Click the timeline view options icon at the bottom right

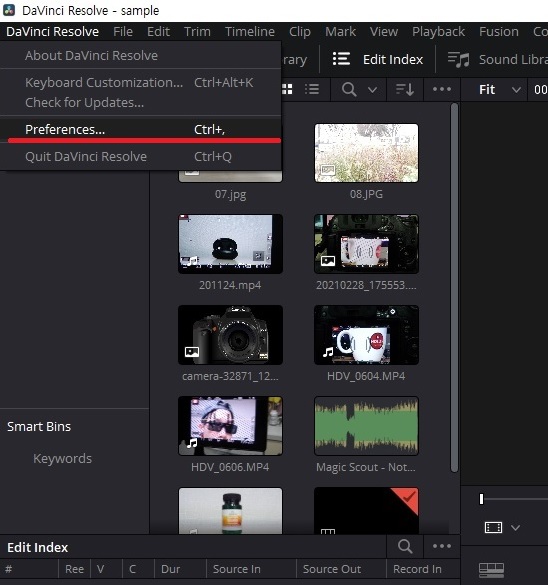[x=491, y=570]
